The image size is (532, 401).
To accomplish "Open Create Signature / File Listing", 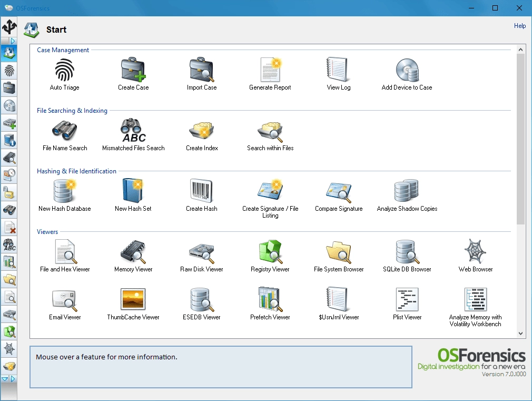I will click(270, 199).
